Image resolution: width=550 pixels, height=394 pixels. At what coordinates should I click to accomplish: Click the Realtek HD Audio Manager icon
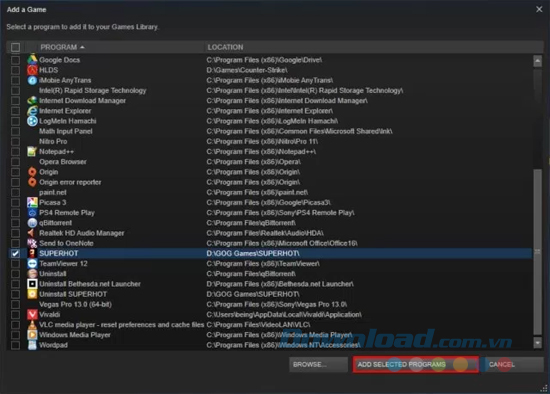pyautogui.click(x=32, y=233)
